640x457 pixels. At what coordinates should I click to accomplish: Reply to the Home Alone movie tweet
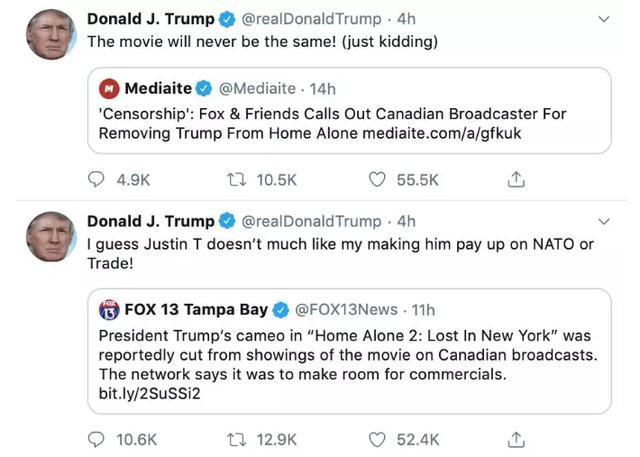coord(97,180)
